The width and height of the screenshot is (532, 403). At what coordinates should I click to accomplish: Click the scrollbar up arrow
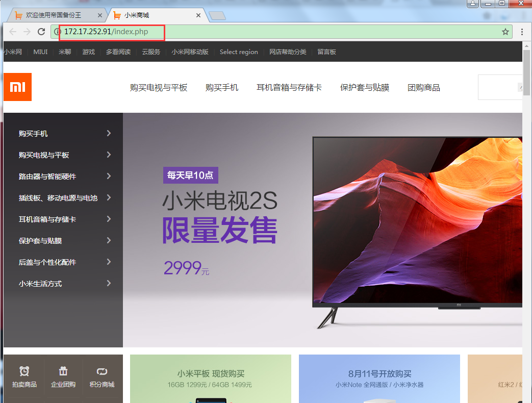point(526,45)
